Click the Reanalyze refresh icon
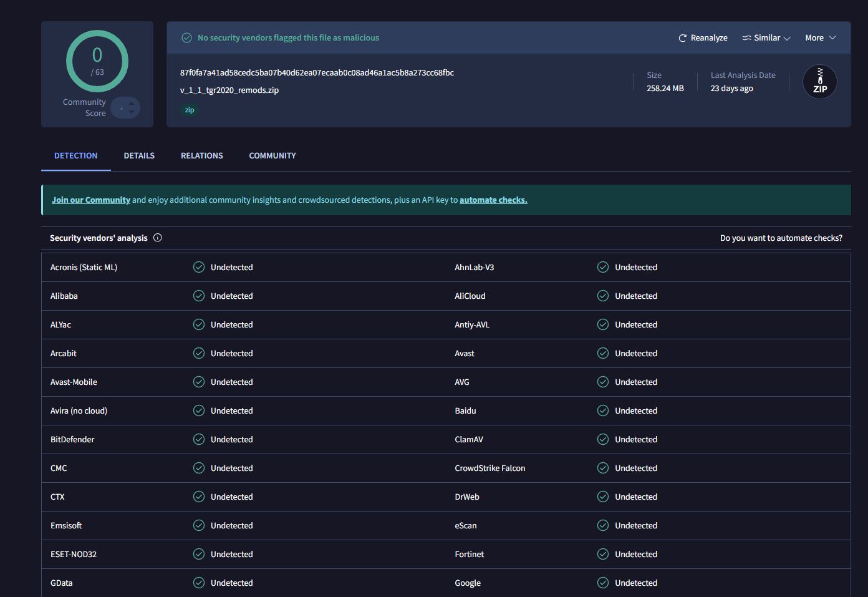Screen dimensions: 868x597 (682, 38)
